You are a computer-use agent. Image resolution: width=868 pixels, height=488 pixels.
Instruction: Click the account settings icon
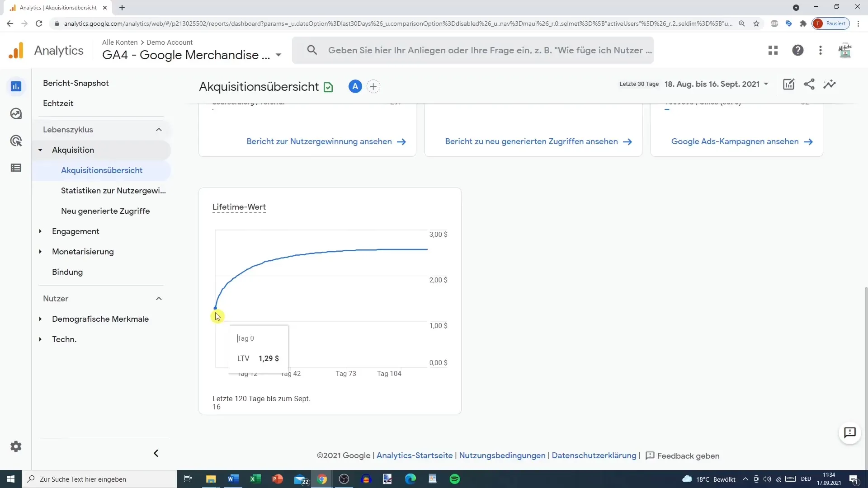[x=16, y=446]
